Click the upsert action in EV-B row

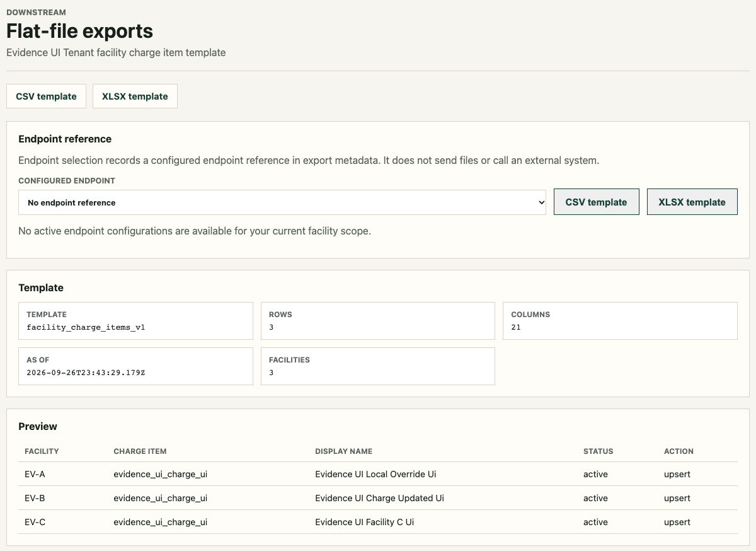click(677, 498)
